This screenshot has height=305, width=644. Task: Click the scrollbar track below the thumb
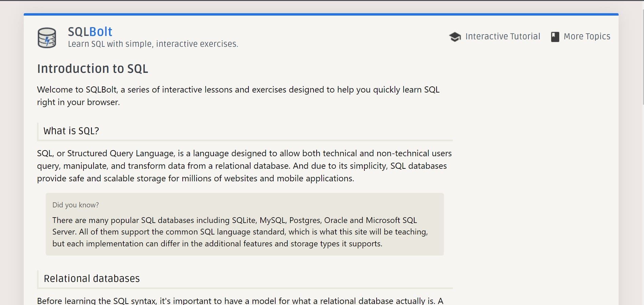tap(643, 203)
